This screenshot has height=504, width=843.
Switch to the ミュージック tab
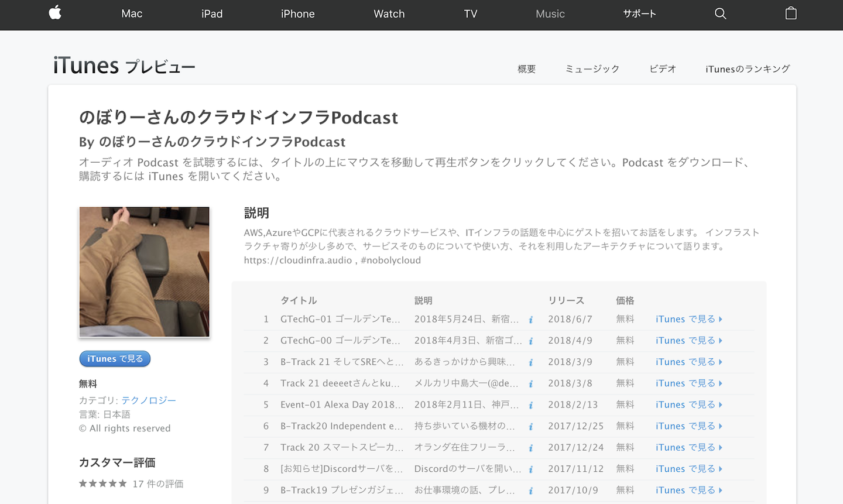pos(592,69)
